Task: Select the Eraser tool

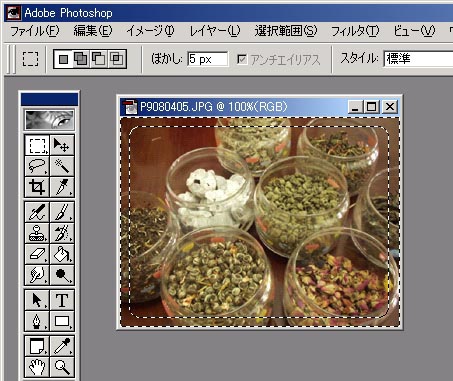Action: coord(37,254)
